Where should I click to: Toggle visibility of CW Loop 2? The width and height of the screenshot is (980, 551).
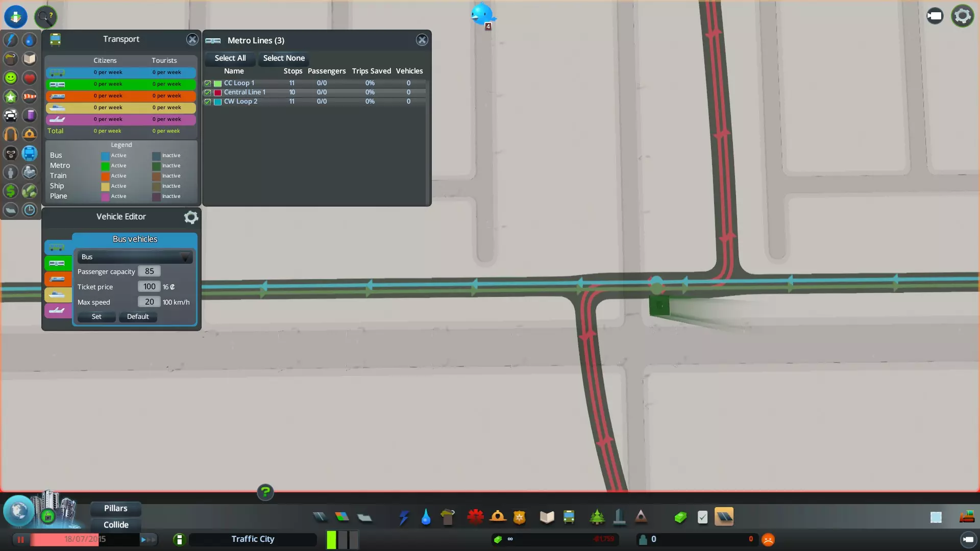click(x=208, y=102)
